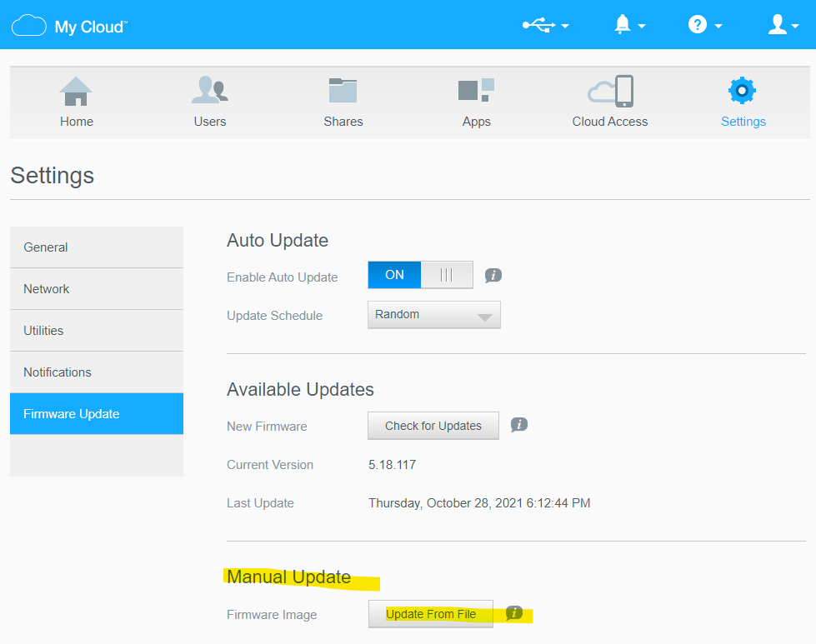Click the Manual Update heading
816x644 pixels.
289,577
